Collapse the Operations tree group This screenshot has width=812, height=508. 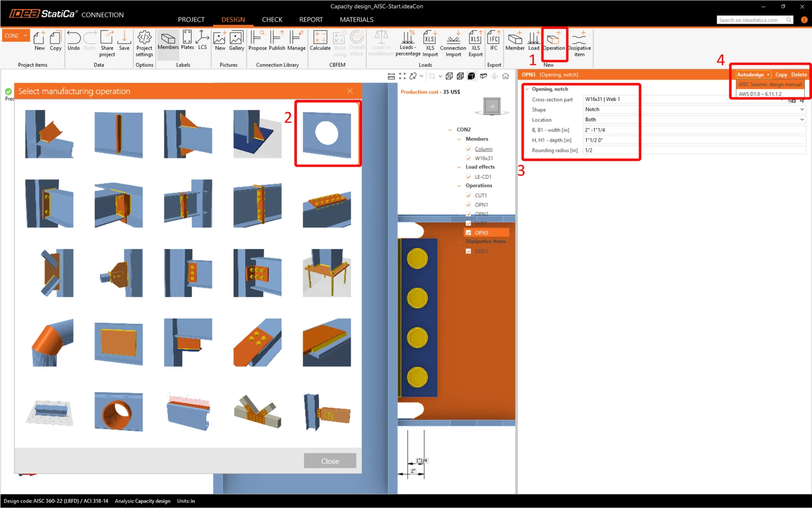[x=459, y=186]
